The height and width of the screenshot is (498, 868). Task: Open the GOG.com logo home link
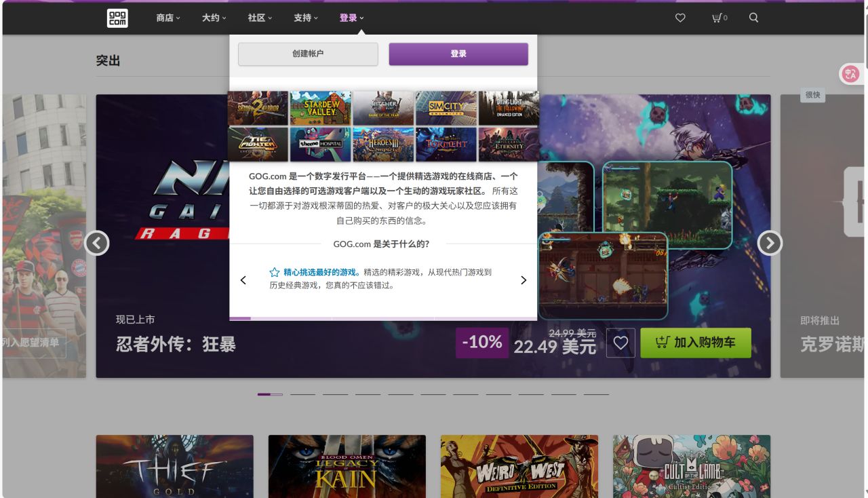pyautogui.click(x=117, y=18)
